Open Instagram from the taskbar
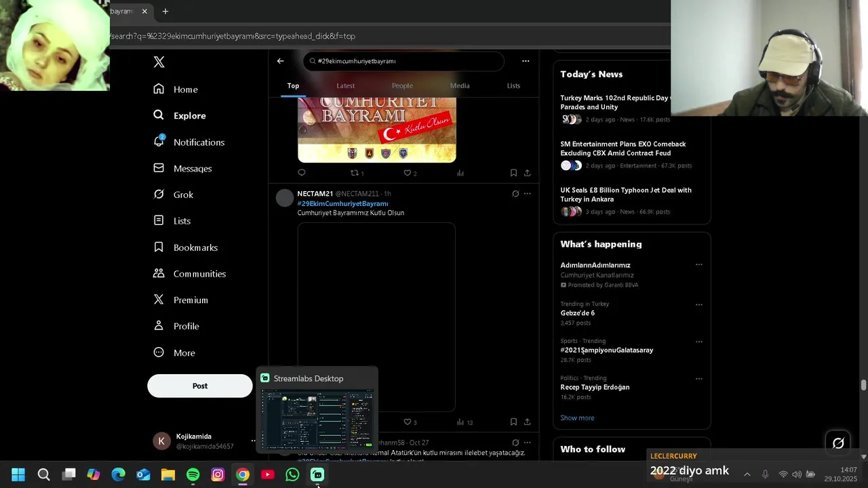868x488 pixels. (218, 474)
